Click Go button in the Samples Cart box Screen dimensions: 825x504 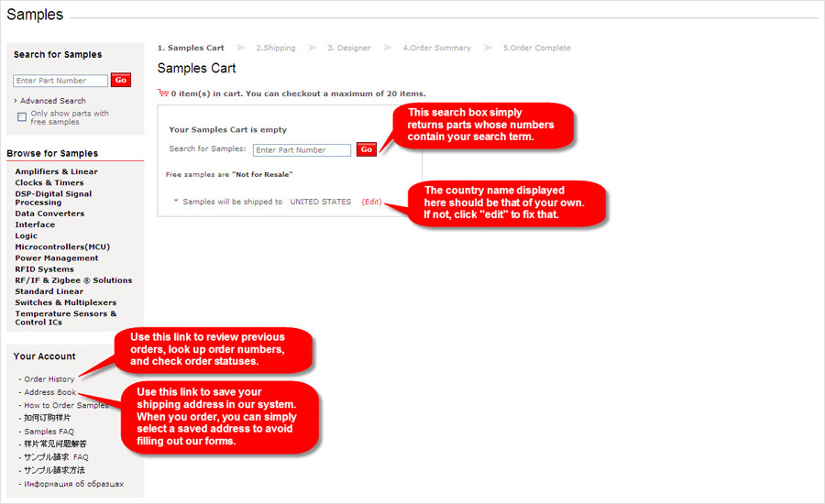[366, 149]
